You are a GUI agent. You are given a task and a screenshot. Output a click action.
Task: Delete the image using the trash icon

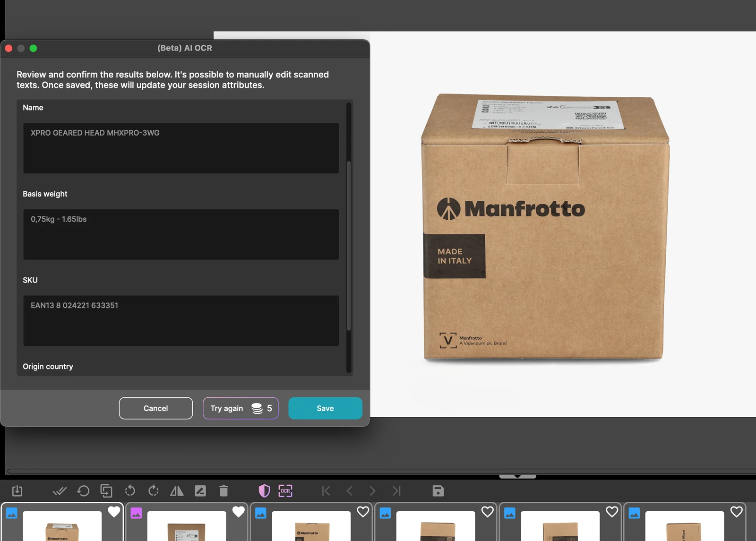coord(224,491)
